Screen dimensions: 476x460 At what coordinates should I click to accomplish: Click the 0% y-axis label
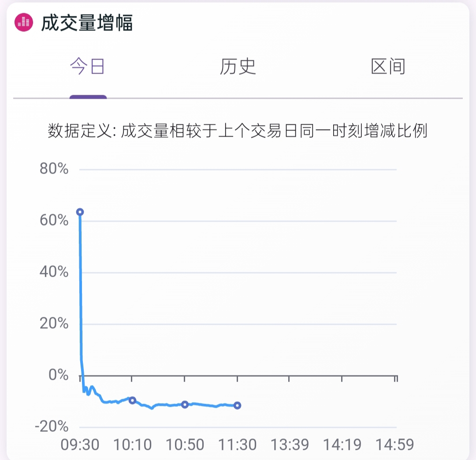pos(59,375)
